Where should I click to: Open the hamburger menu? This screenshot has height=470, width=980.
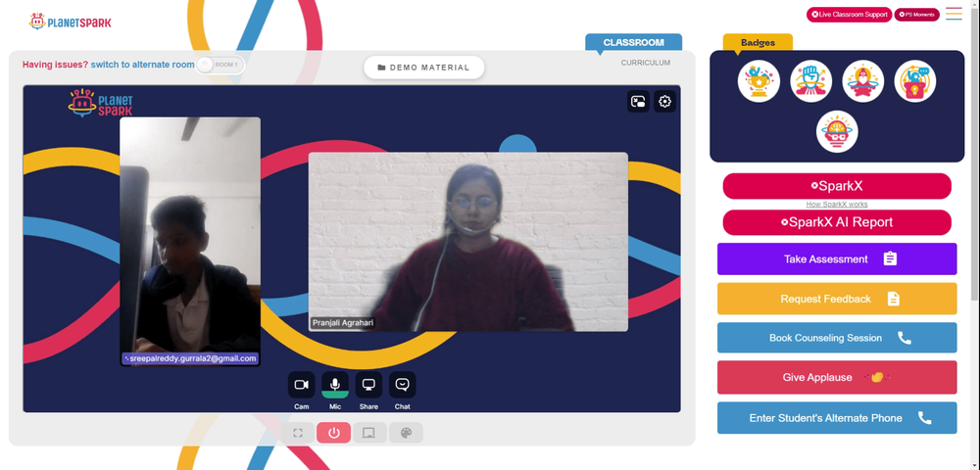pyautogui.click(x=954, y=14)
